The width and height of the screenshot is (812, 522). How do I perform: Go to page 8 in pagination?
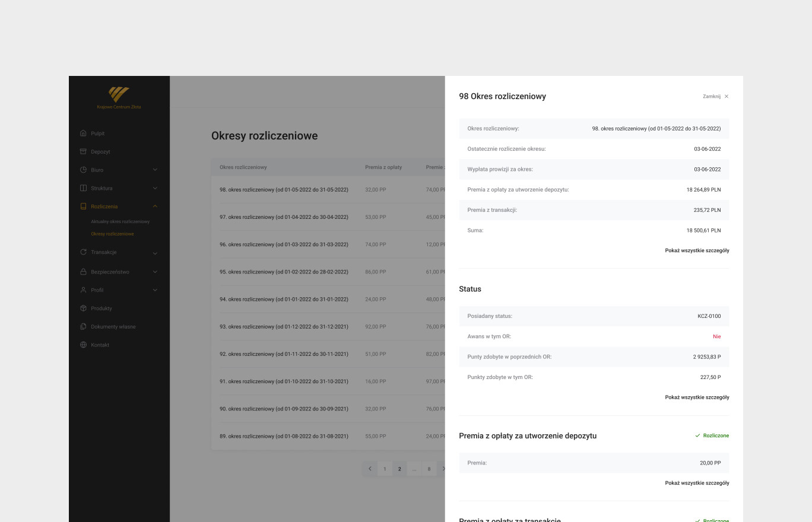[429, 469]
